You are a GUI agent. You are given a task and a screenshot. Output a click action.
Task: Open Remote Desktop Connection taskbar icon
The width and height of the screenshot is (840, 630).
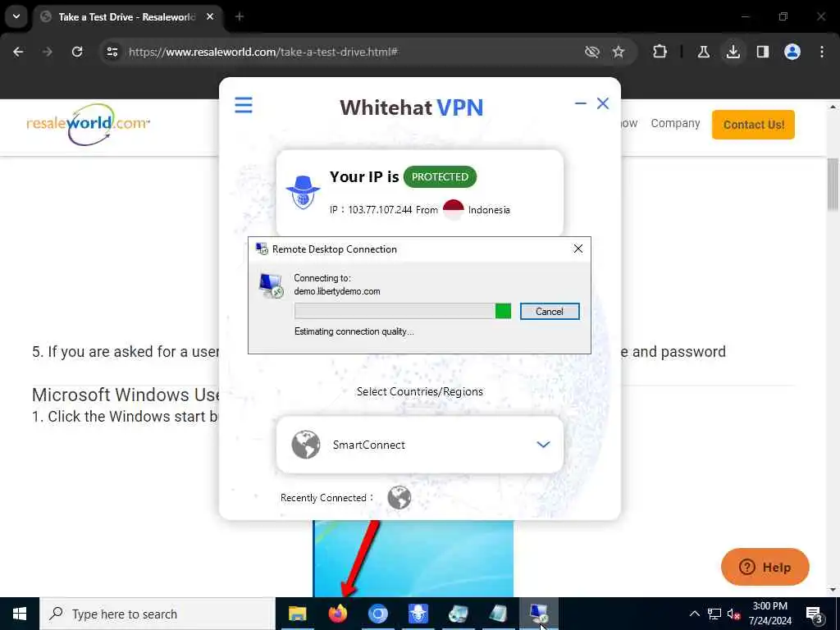pyautogui.click(x=539, y=614)
